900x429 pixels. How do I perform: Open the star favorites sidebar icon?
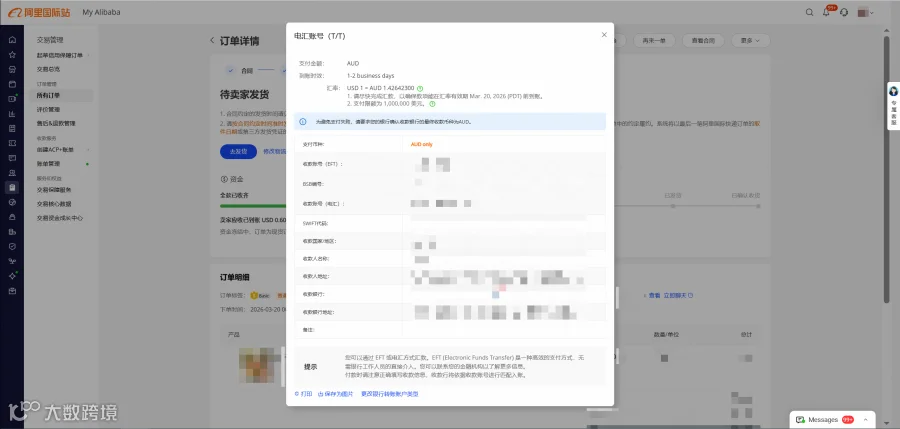pyautogui.click(x=12, y=55)
